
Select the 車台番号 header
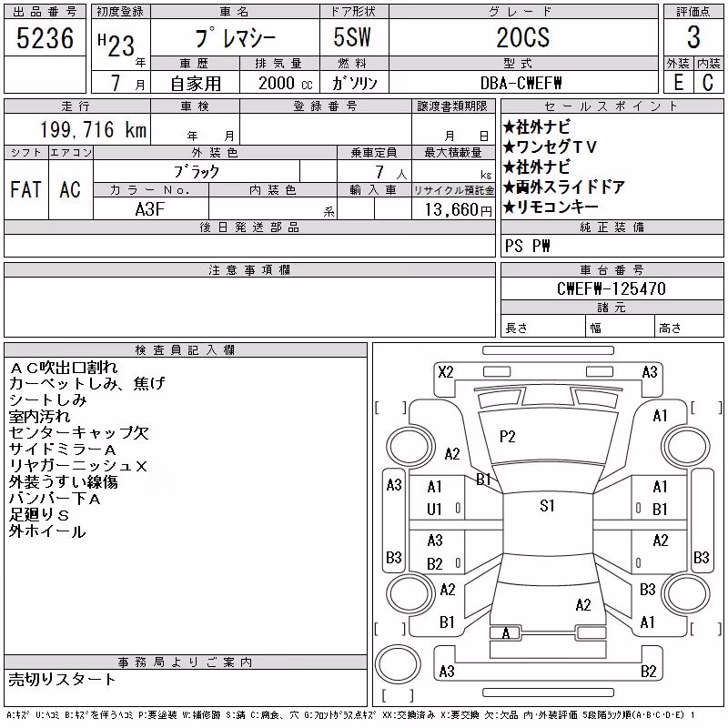612,269
